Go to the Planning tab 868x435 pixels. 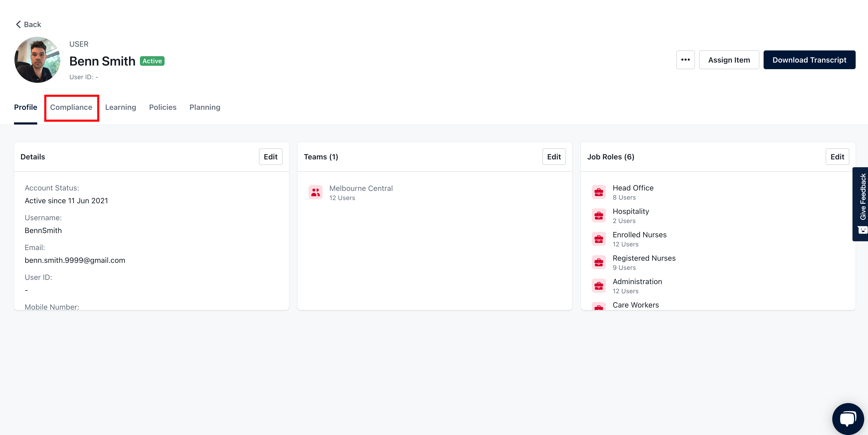tap(205, 107)
